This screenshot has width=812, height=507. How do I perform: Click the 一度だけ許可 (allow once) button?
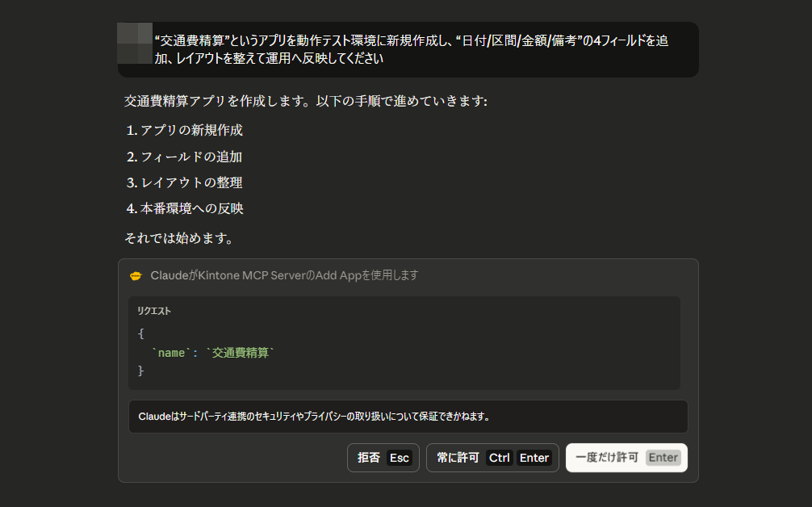point(626,458)
